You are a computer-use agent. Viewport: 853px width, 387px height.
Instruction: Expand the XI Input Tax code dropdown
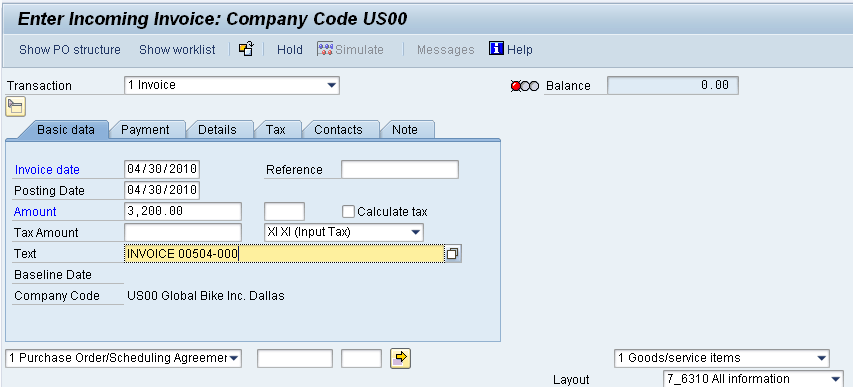point(343,232)
